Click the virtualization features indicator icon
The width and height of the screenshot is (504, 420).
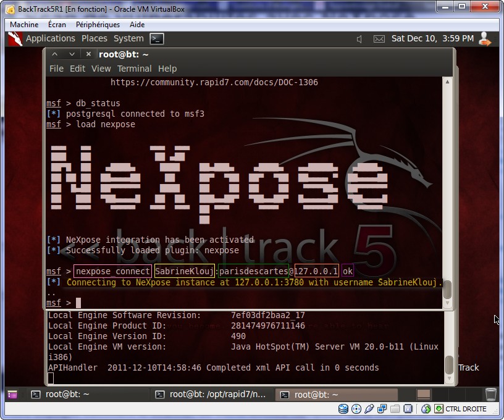[x=408, y=409]
